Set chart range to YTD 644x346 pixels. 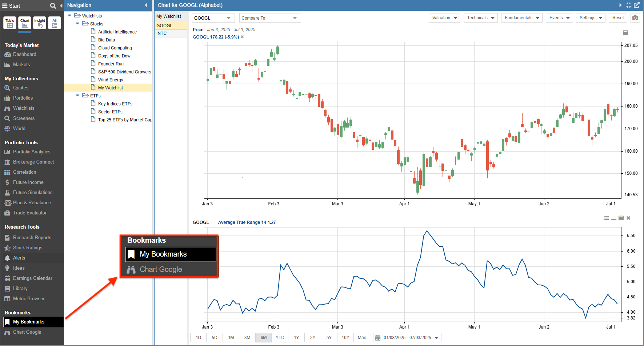coord(280,338)
